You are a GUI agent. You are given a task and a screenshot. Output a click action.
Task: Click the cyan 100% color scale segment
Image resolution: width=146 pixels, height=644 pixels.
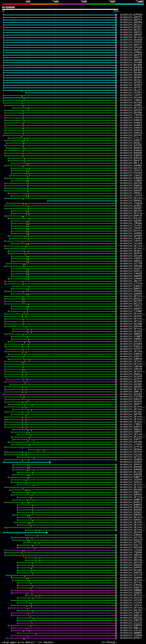point(130,4)
